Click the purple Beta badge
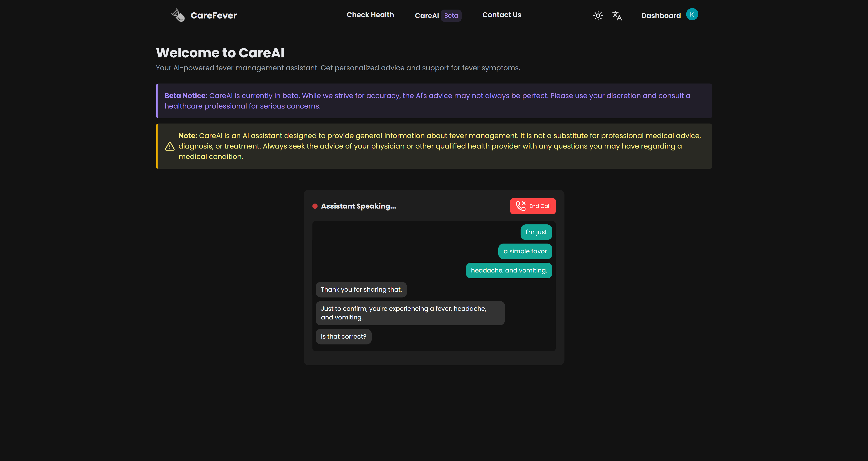The height and width of the screenshot is (461, 868). tap(451, 15)
